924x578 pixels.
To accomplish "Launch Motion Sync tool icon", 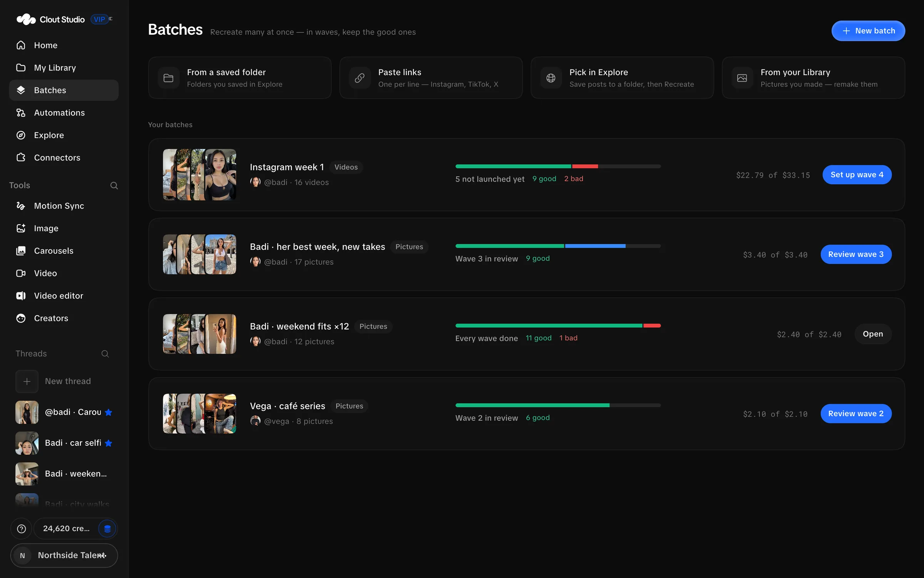I will pos(21,206).
